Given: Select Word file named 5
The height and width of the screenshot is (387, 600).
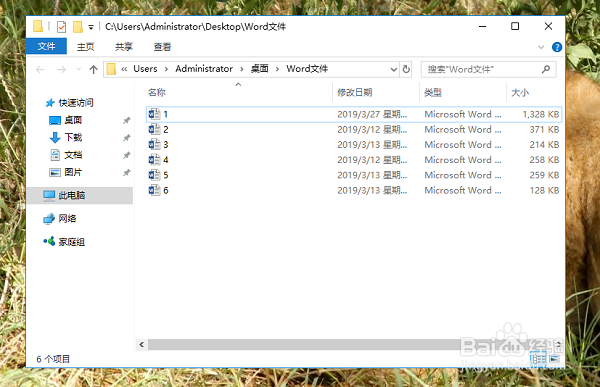Looking at the screenshot, I should point(354,175).
